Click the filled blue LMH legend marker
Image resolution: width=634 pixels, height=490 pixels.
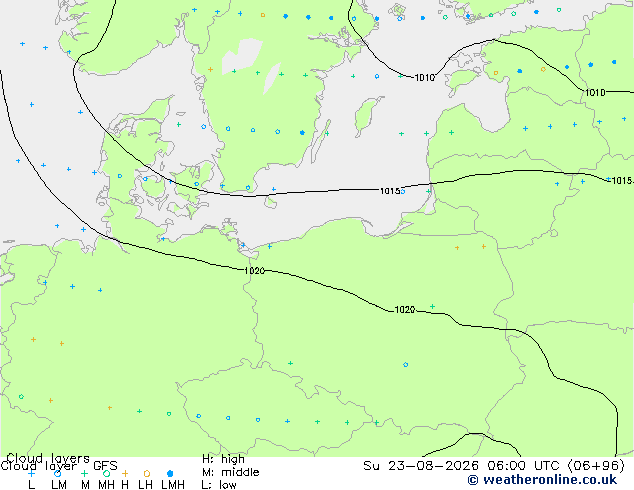(170, 473)
